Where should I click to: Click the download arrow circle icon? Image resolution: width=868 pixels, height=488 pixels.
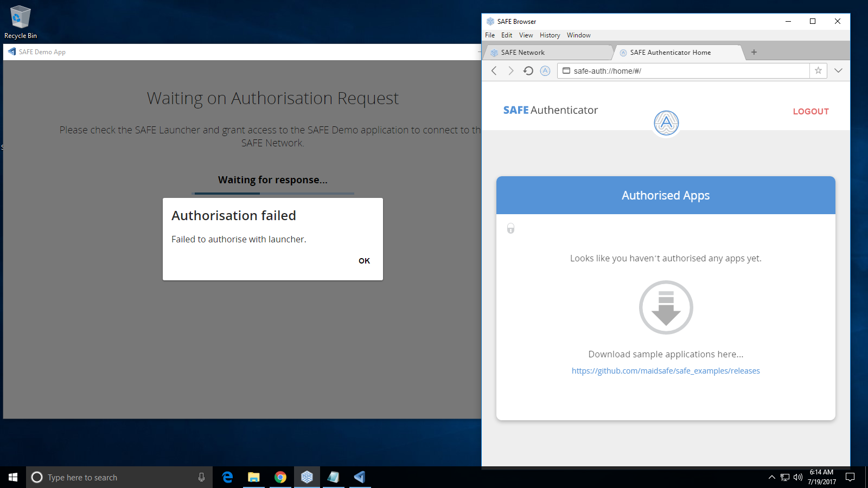[666, 307]
